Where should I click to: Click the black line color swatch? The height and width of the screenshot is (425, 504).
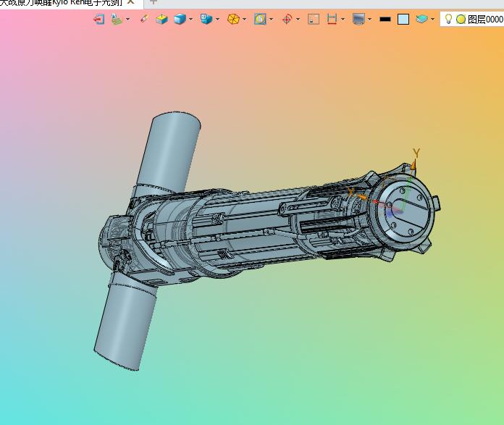tap(385, 20)
